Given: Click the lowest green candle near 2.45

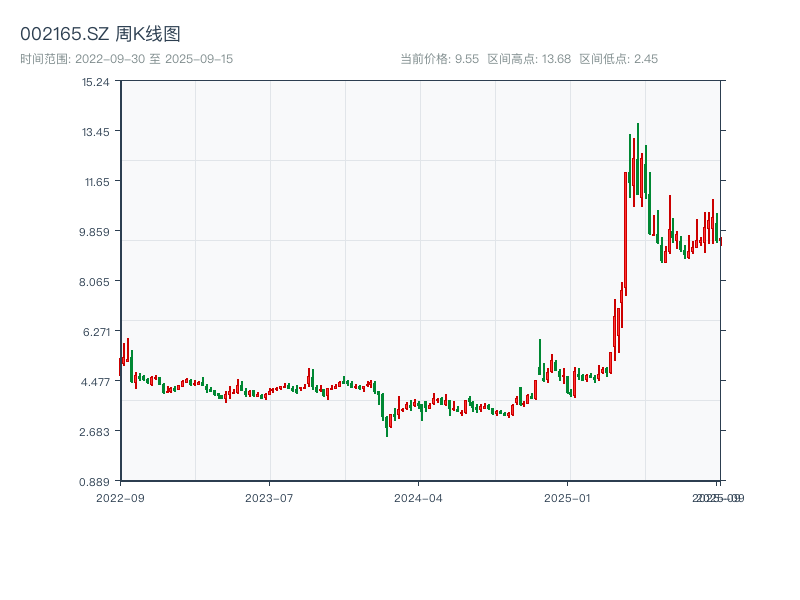Looking at the screenshot, I should click(x=387, y=426).
